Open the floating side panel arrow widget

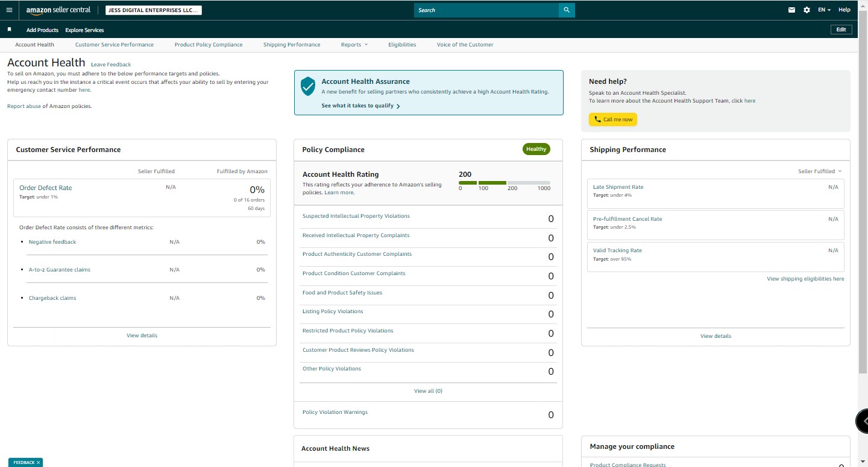863,421
